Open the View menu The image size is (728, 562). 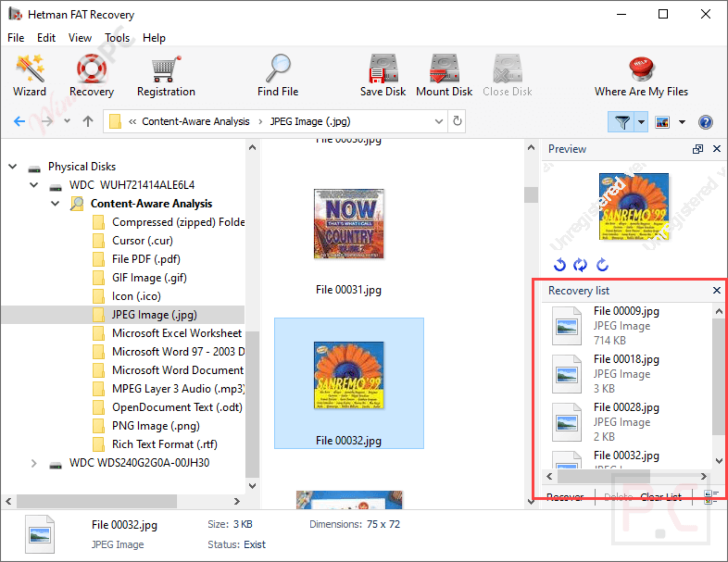(x=80, y=38)
